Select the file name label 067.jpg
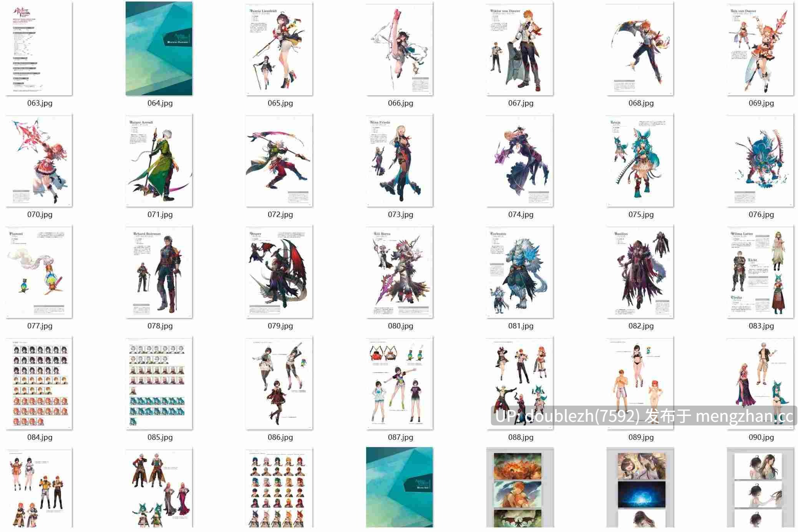 coord(521,103)
